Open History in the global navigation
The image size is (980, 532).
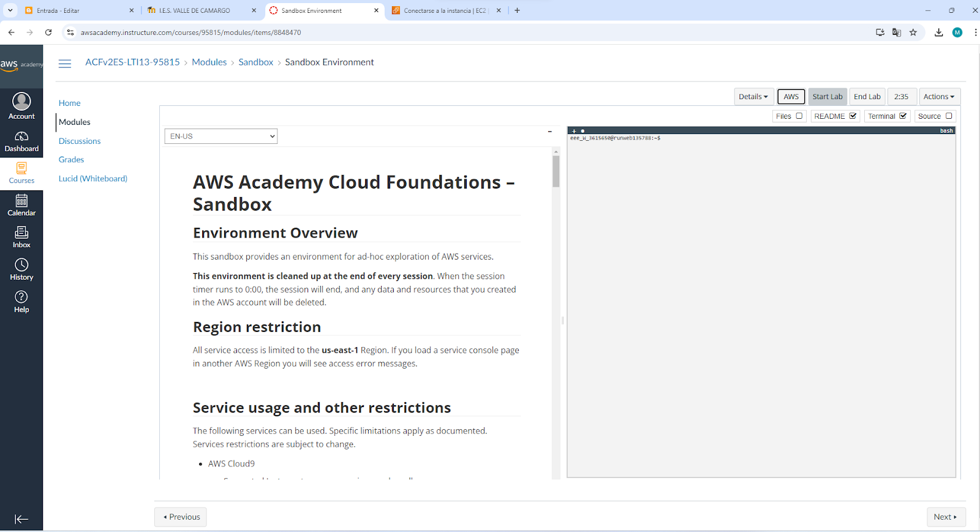click(x=21, y=270)
